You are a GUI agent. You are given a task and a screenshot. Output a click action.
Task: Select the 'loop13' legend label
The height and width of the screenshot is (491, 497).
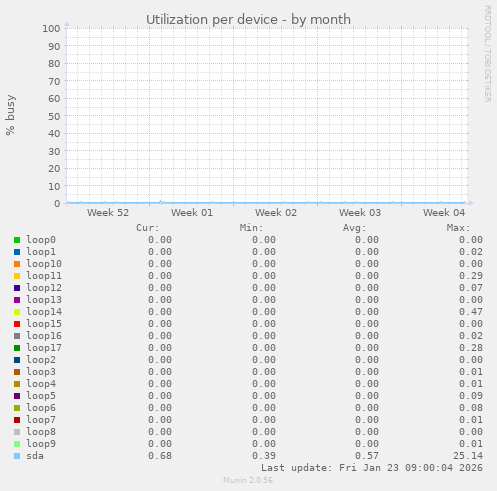pyautogui.click(x=44, y=300)
